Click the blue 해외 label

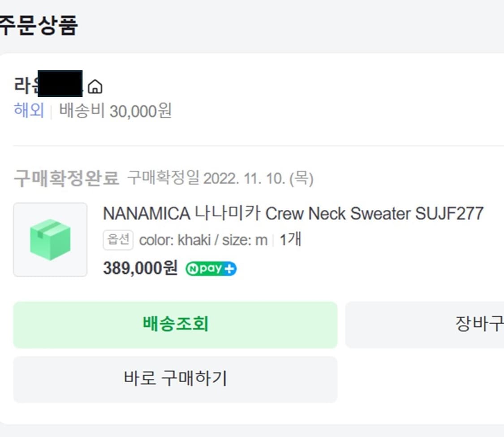29,110
